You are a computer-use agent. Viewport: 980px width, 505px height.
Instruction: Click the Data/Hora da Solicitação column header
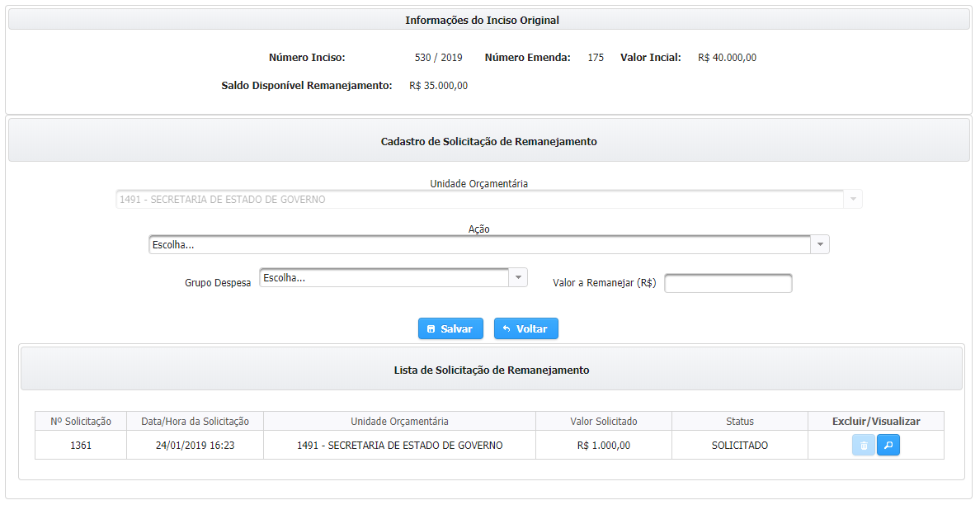tap(195, 422)
